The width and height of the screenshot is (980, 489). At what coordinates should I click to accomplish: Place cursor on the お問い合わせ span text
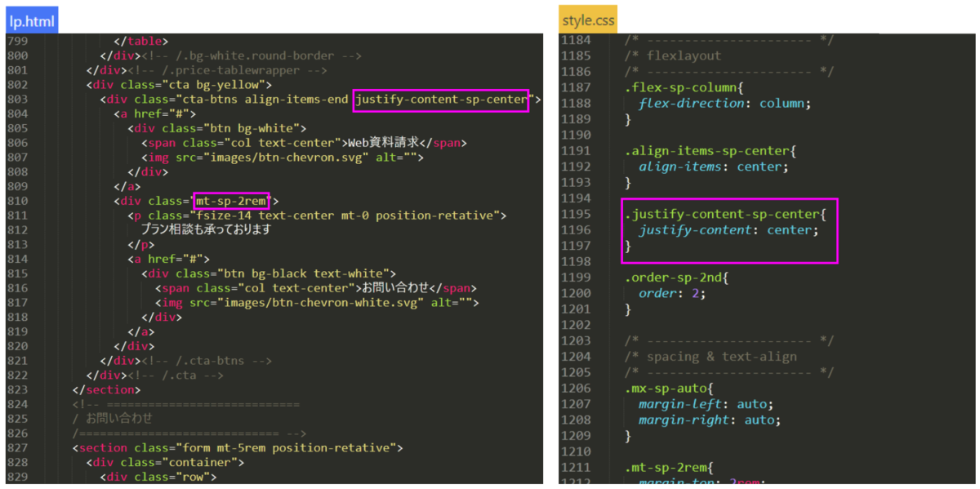tap(396, 288)
